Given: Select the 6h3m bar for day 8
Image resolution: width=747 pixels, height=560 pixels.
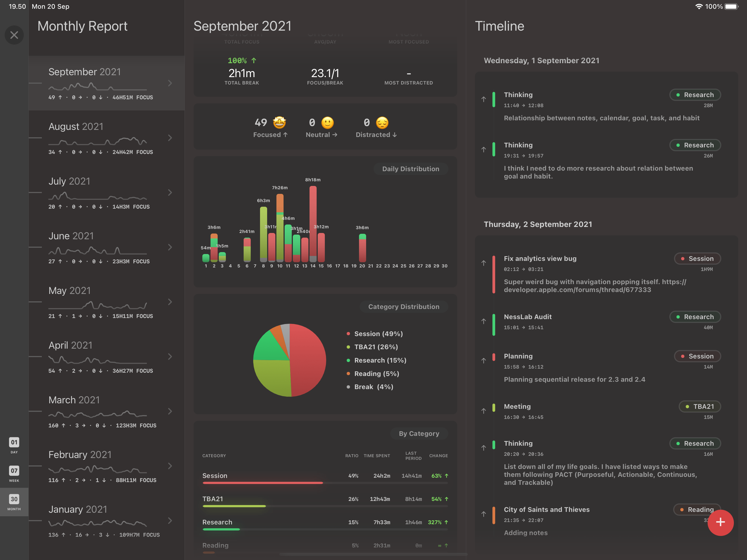Looking at the screenshot, I should [263, 234].
